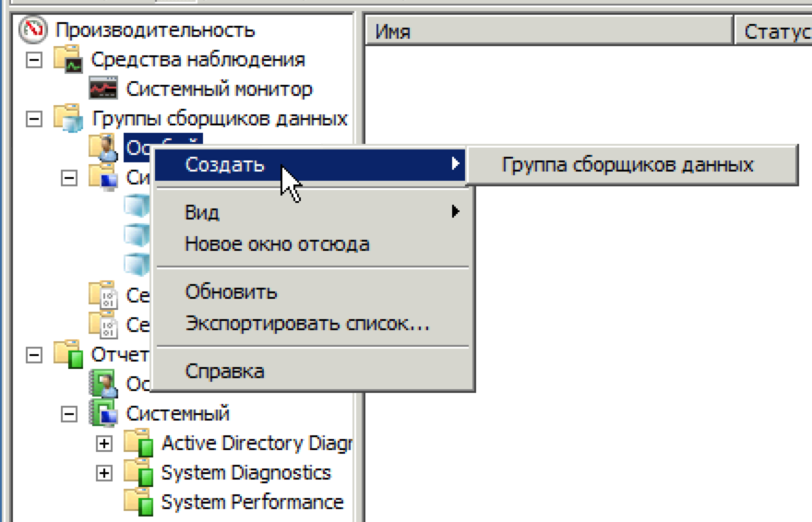Click the Группы сборщиков данных folder icon
Image resolution: width=812 pixels, height=522 pixels.
point(68,119)
